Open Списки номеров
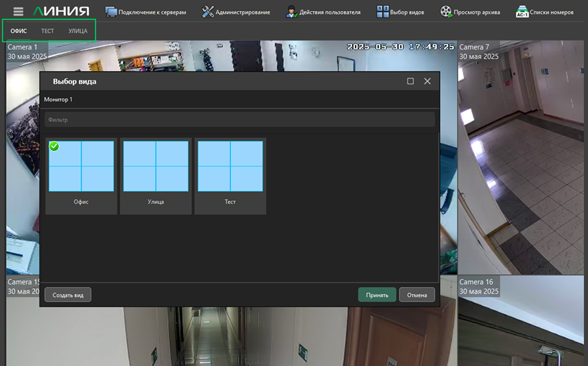Viewport: 588px width, 366px height. tap(544, 12)
